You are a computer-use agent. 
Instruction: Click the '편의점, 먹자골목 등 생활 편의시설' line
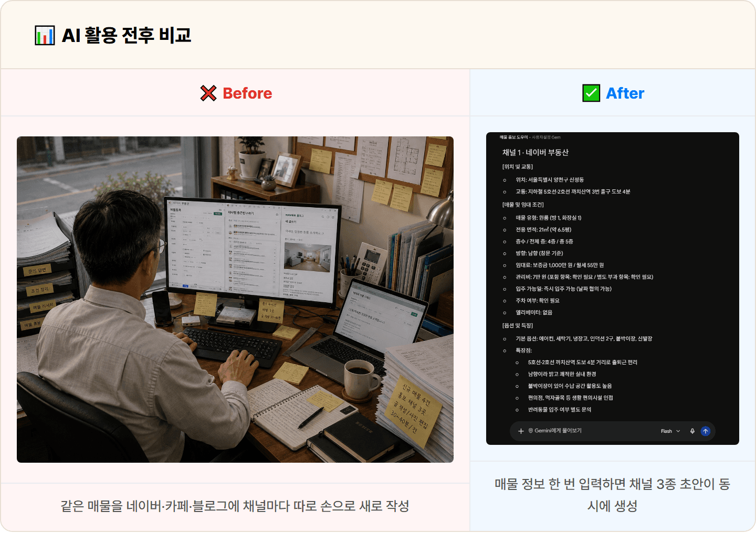coord(570,398)
